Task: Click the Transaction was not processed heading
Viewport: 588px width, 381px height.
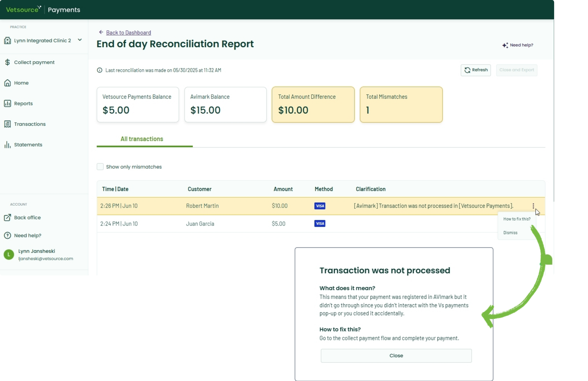Action: click(x=385, y=270)
